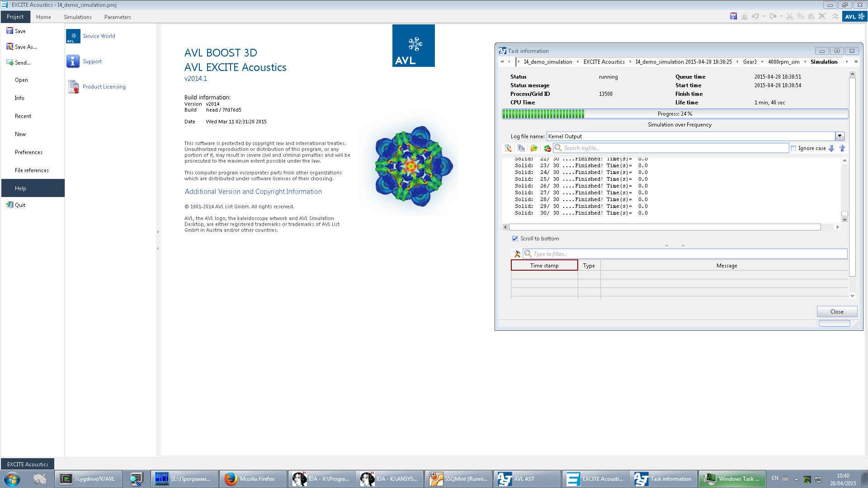Expand breadcrumb arrow after EXCITE Acoustics
Viewport: 868px width, 488px height.
pyautogui.click(x=630, y=62)
